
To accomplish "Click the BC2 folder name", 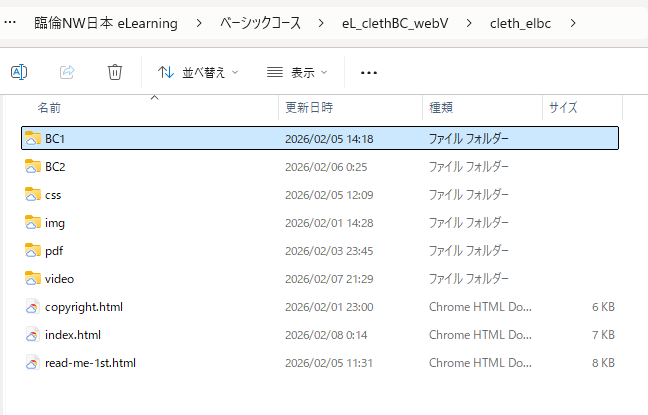I will (55, 167).
